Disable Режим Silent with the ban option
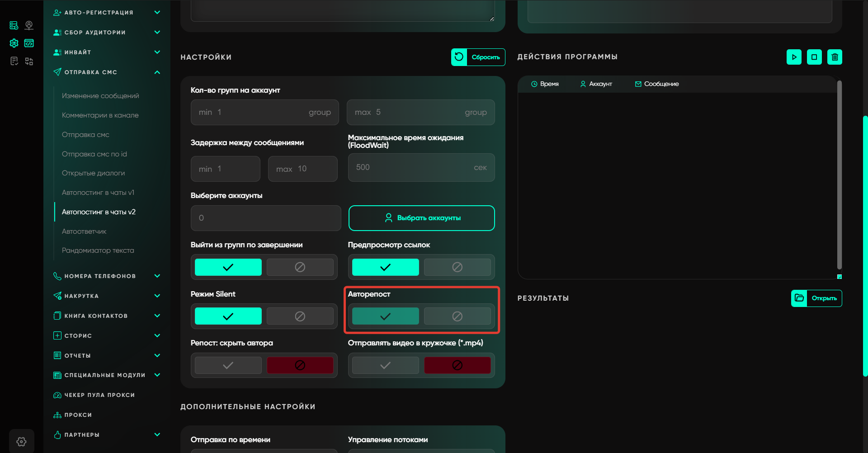Image resolution: width=868 pixels, height=453 pixels. point(300,316)
